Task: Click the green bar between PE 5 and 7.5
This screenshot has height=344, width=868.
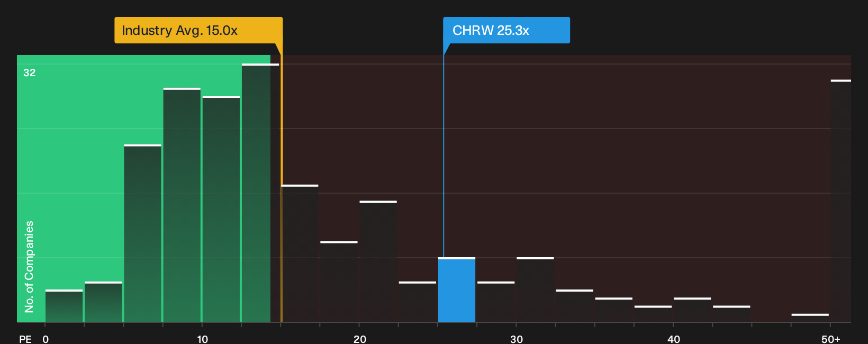Action: [x=143, y=233]
